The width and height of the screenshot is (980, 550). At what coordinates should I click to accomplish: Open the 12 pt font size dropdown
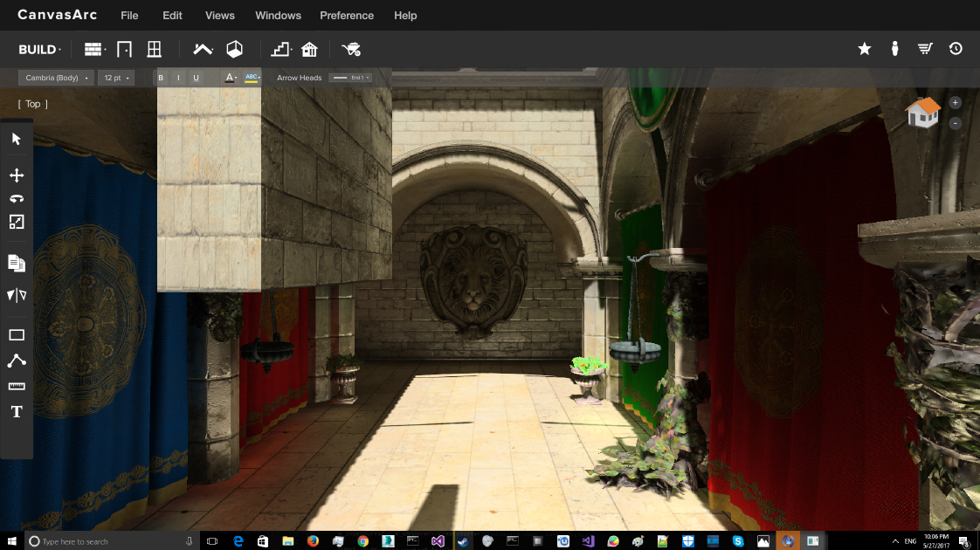116,78
